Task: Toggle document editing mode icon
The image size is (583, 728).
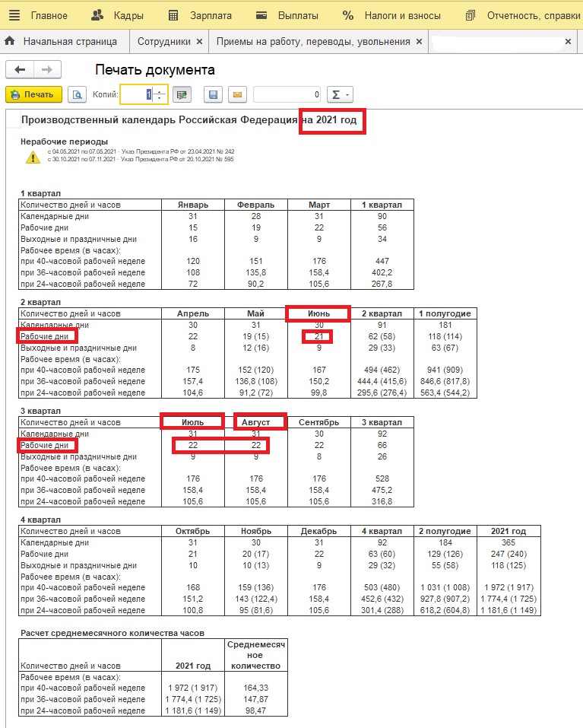Action: point(182,94)
